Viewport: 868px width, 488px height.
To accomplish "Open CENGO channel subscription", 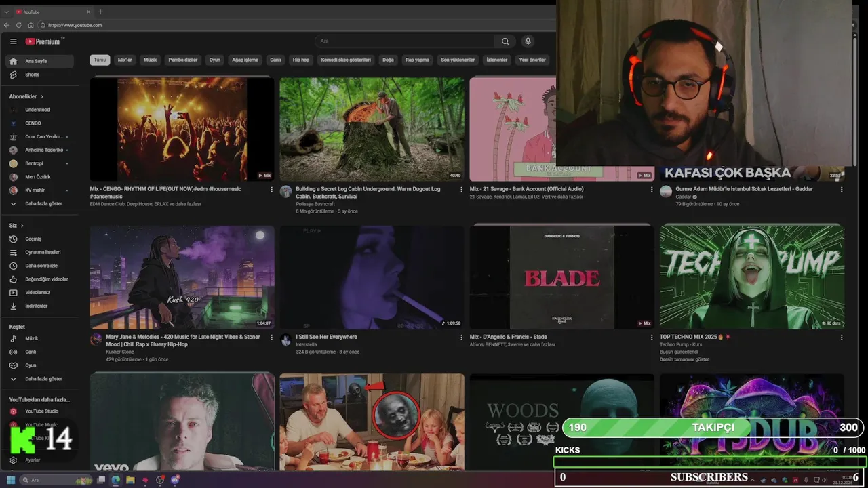I will coord(39,123).
